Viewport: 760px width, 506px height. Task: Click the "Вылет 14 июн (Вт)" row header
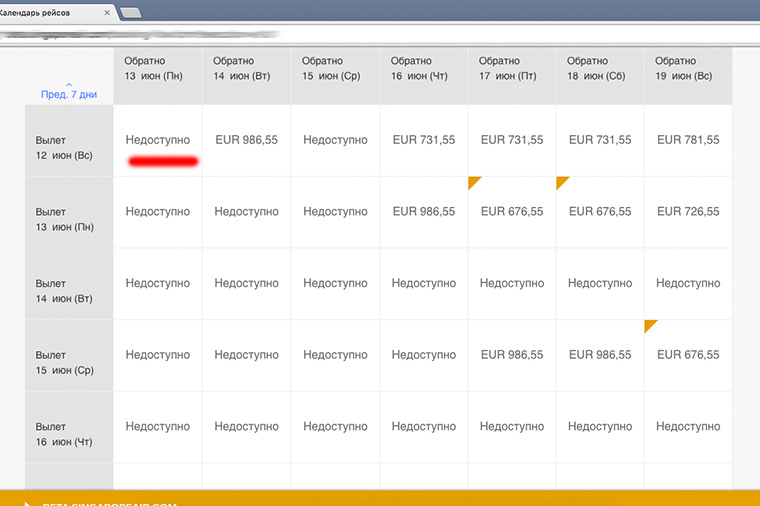(x=69, y=284)
